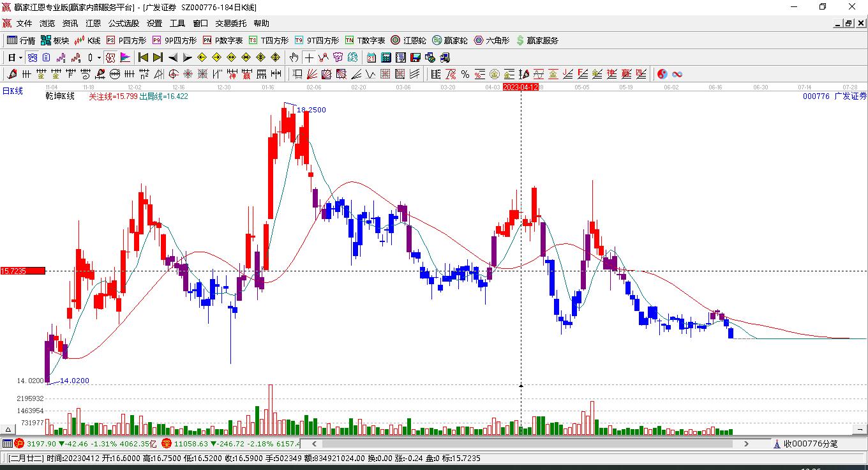Image resolution: width=868 pixels, height=470 pixels.
Task: Click the 2023-04-12 date marker
Action: [521, 87]
